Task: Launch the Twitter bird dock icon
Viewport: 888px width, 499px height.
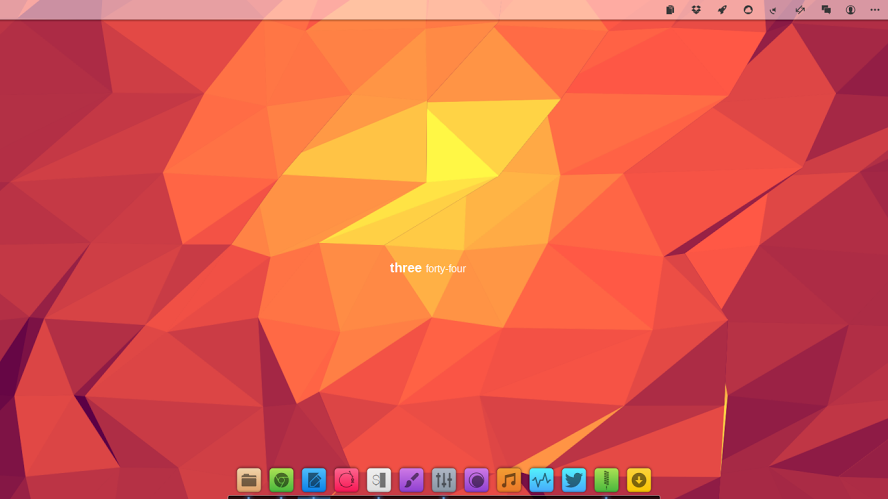Action: coord(574,480)
